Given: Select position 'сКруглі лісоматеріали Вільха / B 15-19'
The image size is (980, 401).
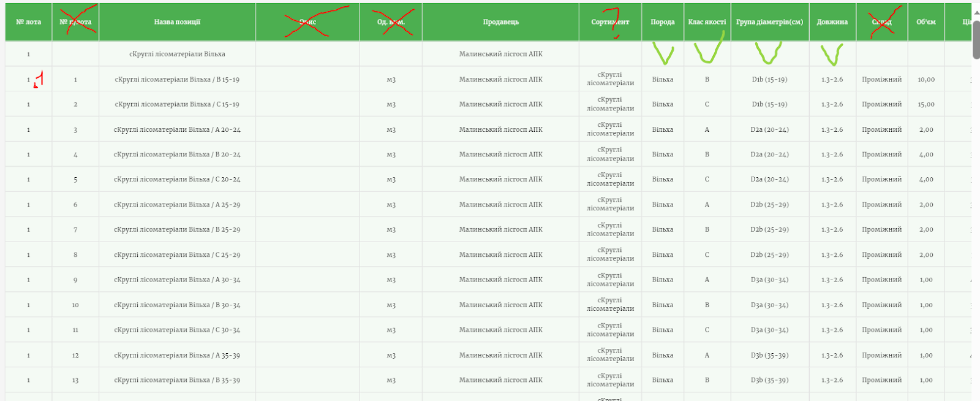Looking at the screenshot, I should coord(177,80).
